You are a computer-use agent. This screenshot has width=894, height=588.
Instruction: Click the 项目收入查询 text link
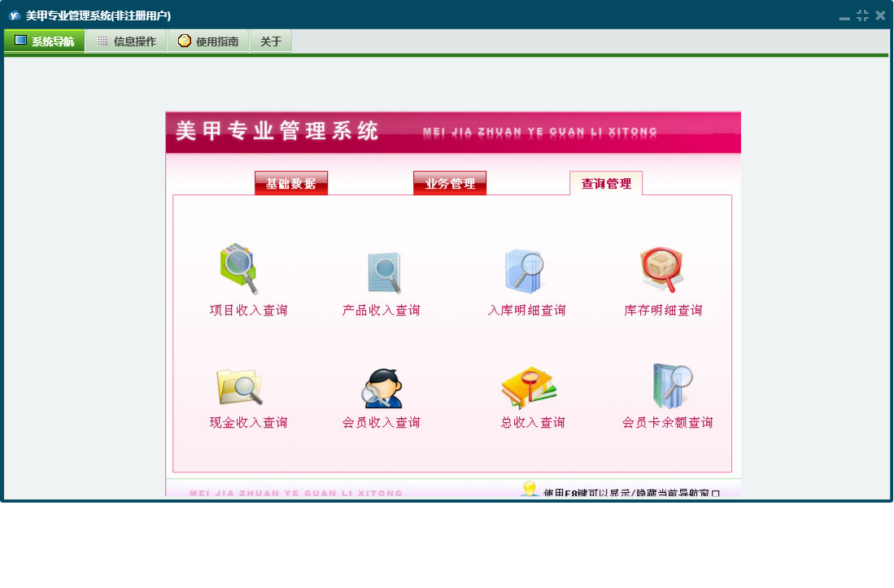point(249,310)
